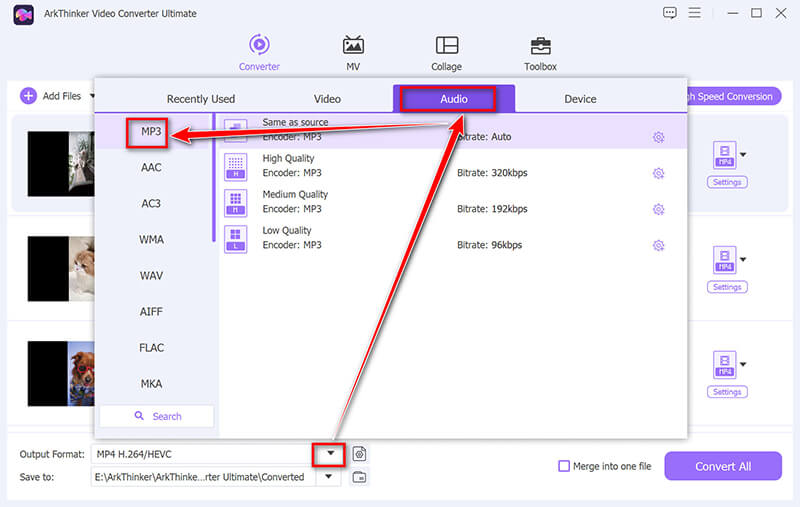Select the High Quality preset icon
This screenshot has height=507, width=800.
(235, 167)
